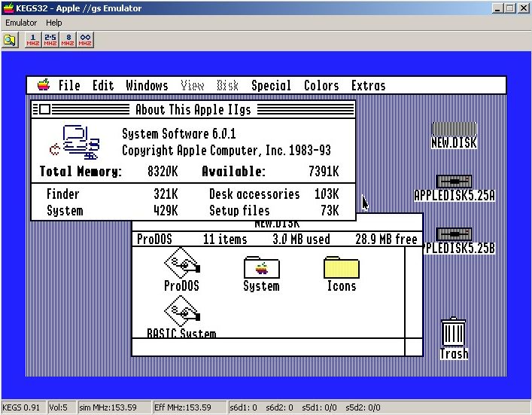Viewport: 532px width, 415px height.
Task: Click the Apple IIgs computer graphic
Action: coord(75,142)
